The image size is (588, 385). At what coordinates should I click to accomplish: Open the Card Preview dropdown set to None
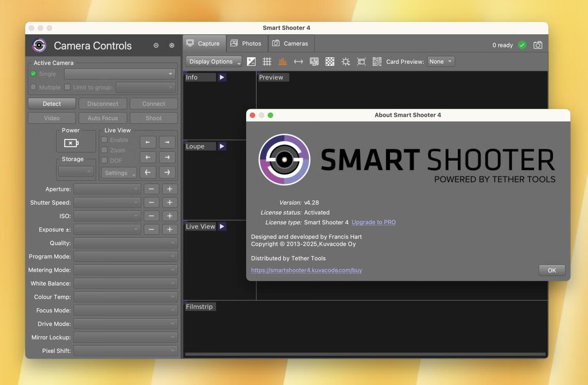440,61
